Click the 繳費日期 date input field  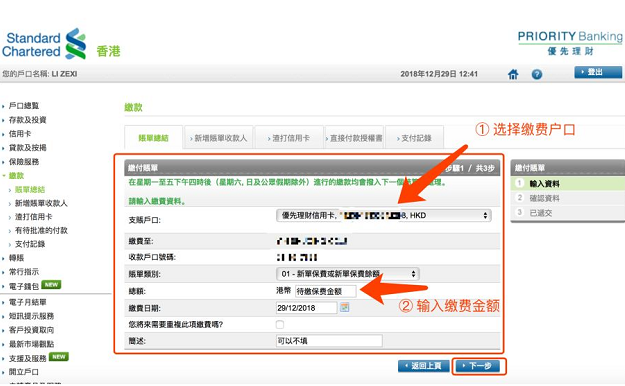pyautogui.click(x=307, y=308)
